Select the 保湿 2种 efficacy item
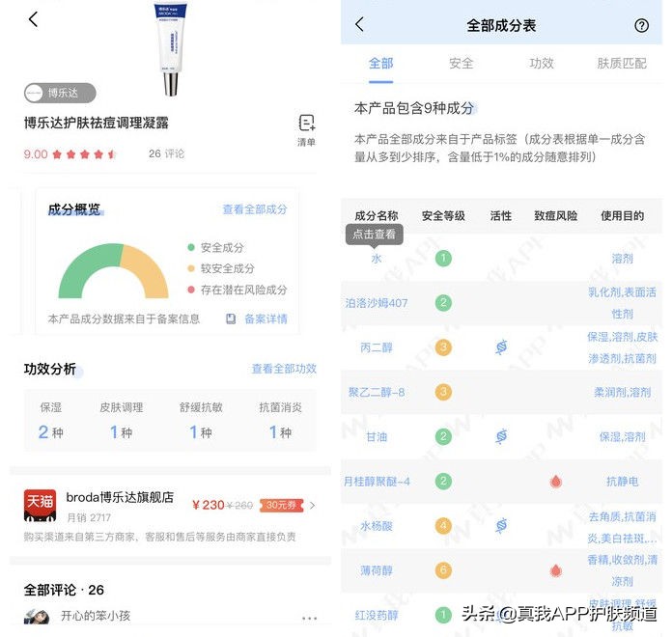Viewport: 672px width, 637px height. click(51, 421)
